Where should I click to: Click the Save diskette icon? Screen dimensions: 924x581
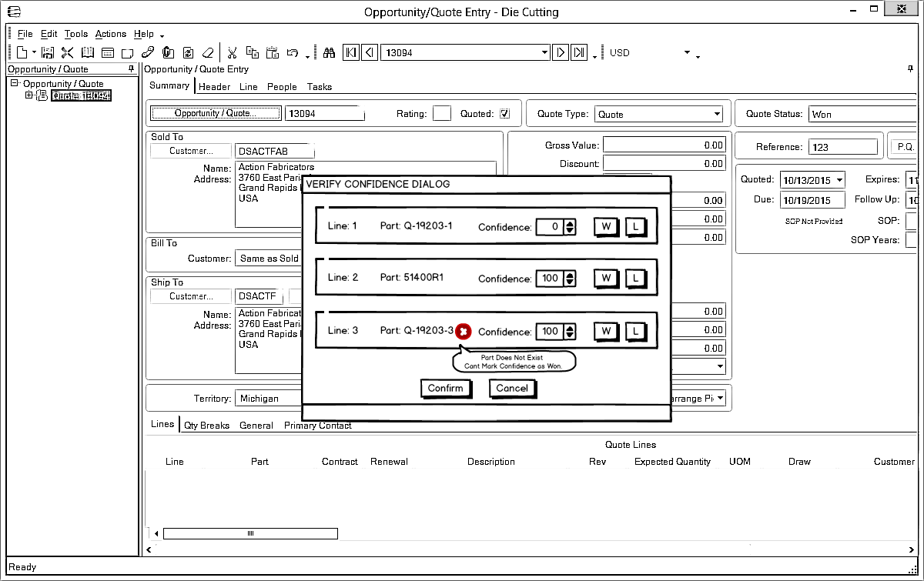[x=48, y=53]
